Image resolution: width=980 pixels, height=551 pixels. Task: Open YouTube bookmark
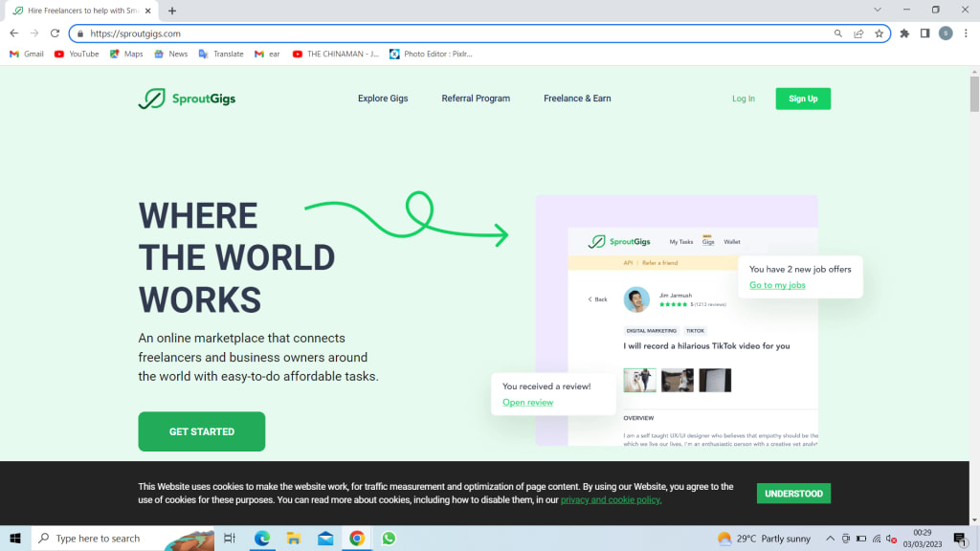coord(77,55)
